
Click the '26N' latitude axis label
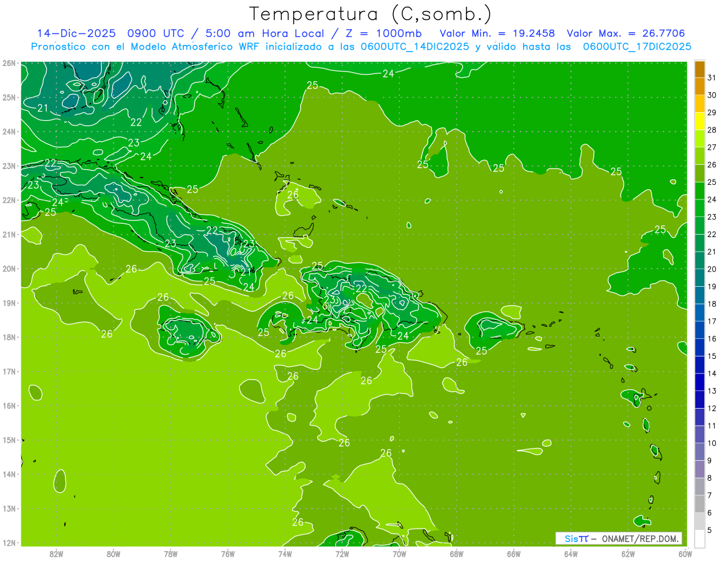pyautogui.click(x=8, y=63)
